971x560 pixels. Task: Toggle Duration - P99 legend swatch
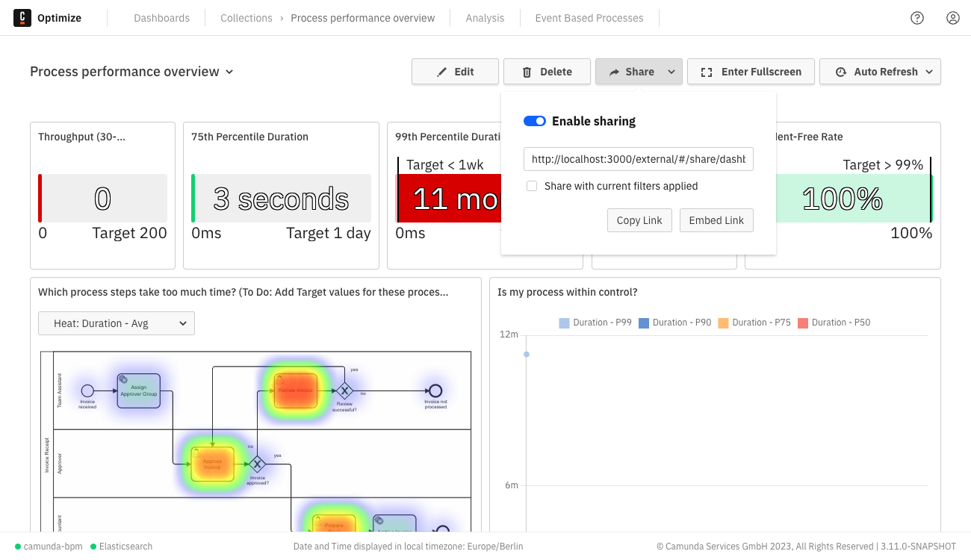click(x=564, y=323)
